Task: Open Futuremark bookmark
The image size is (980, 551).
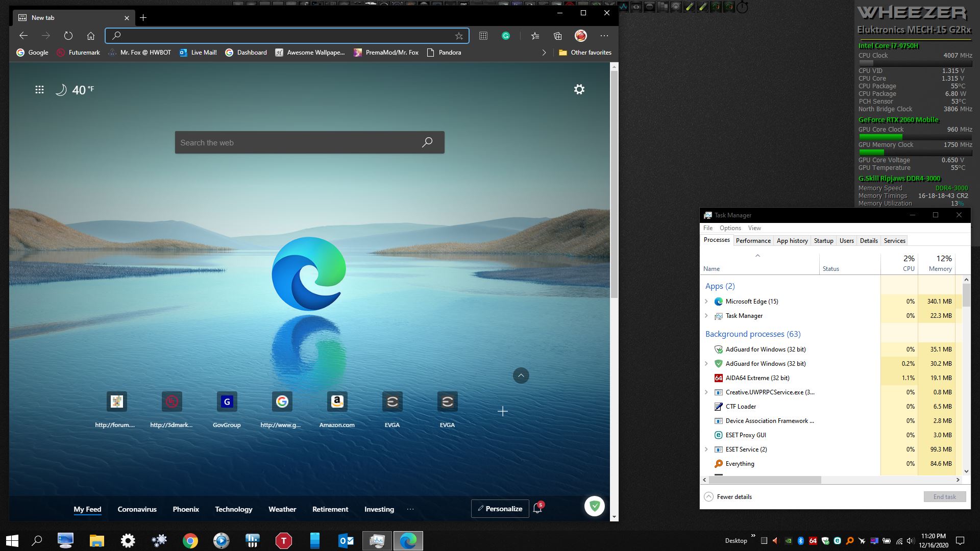Action: (78, 53)
